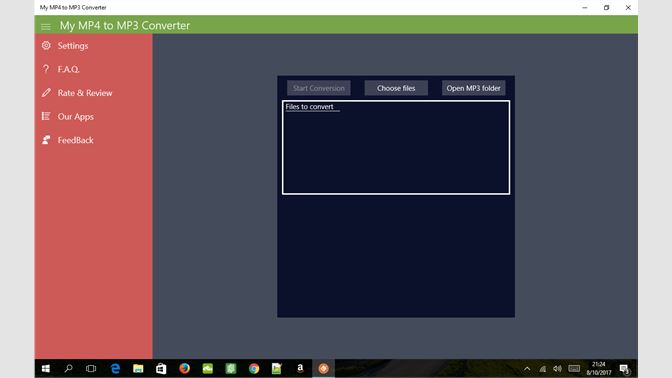672x378 pixels.
Task: Open File Explorer from the taskbar
Action: coord(138,368)
